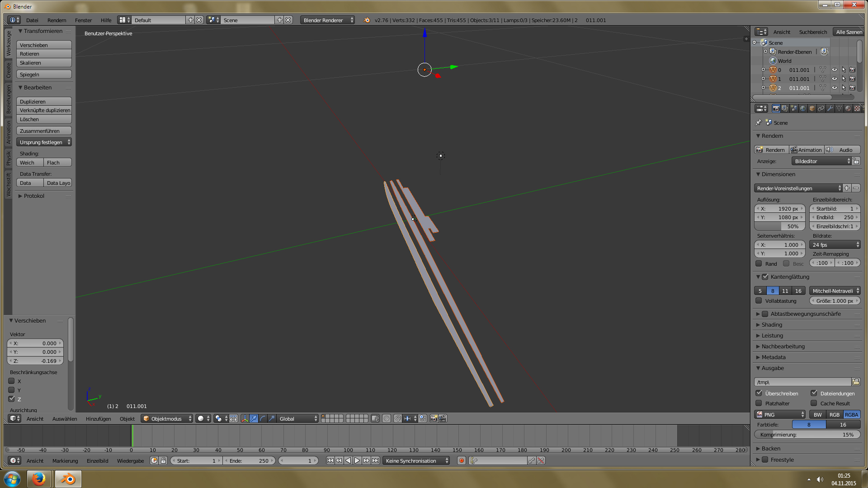The width and height of the screenshot is (868, 488).
Task: Open the Material properties sphere icon
Action: (848, 108)
